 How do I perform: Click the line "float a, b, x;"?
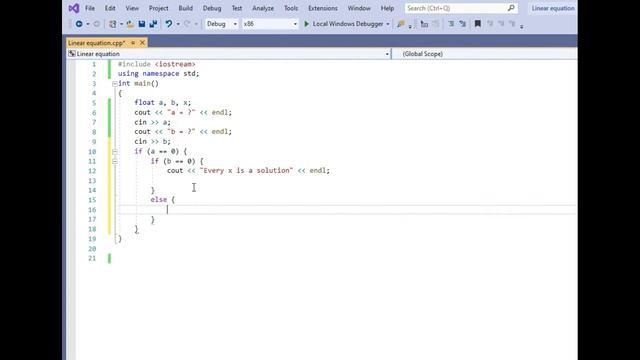[162, 102]
